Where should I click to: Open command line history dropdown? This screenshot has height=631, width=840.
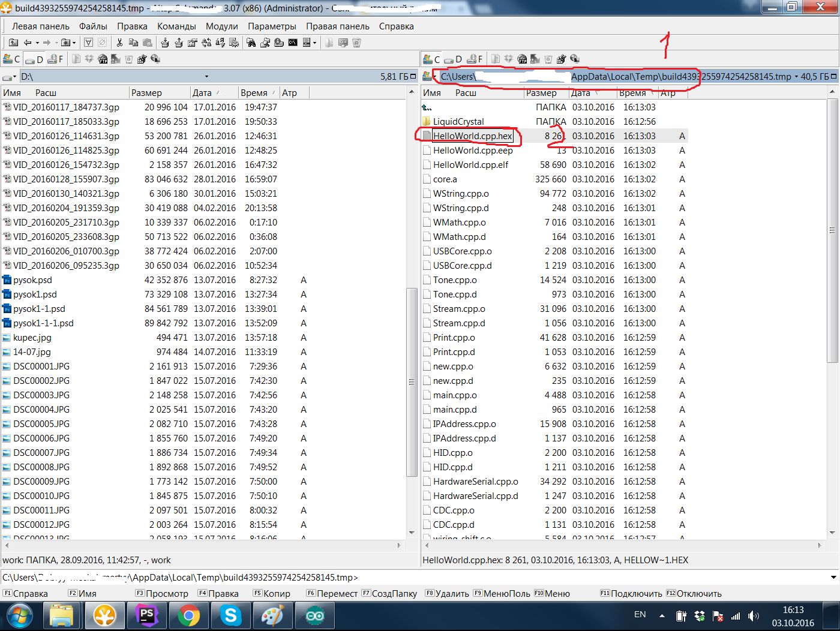point(833,578)
